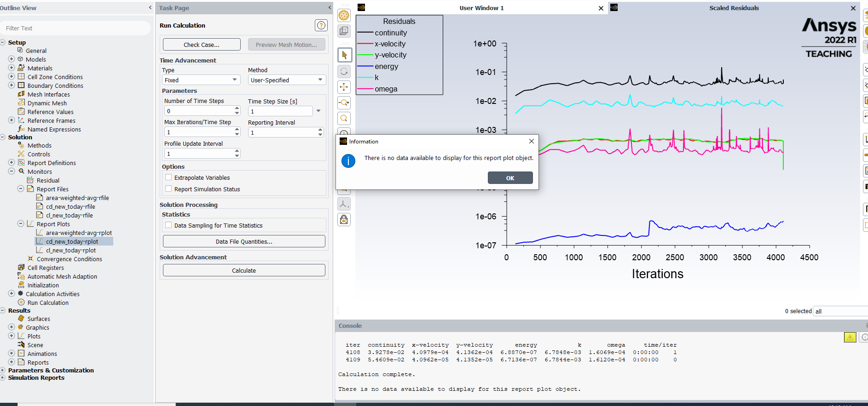Switch to the Scaled Residuals tab
868x406 pixels.
pos(734,8)
